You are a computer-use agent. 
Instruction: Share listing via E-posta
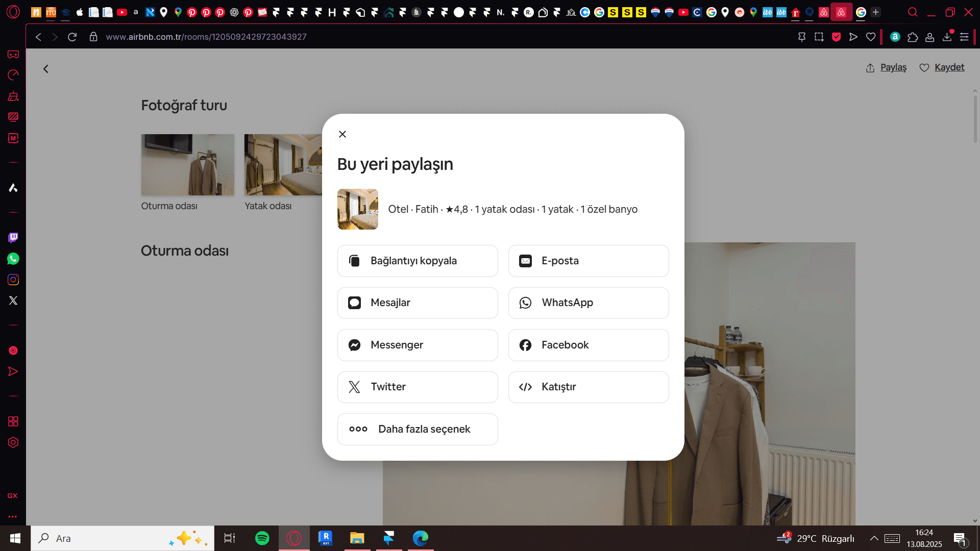pos(588,261)
